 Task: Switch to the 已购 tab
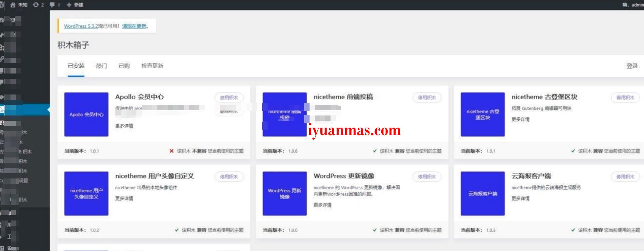(x=124, y=66)
